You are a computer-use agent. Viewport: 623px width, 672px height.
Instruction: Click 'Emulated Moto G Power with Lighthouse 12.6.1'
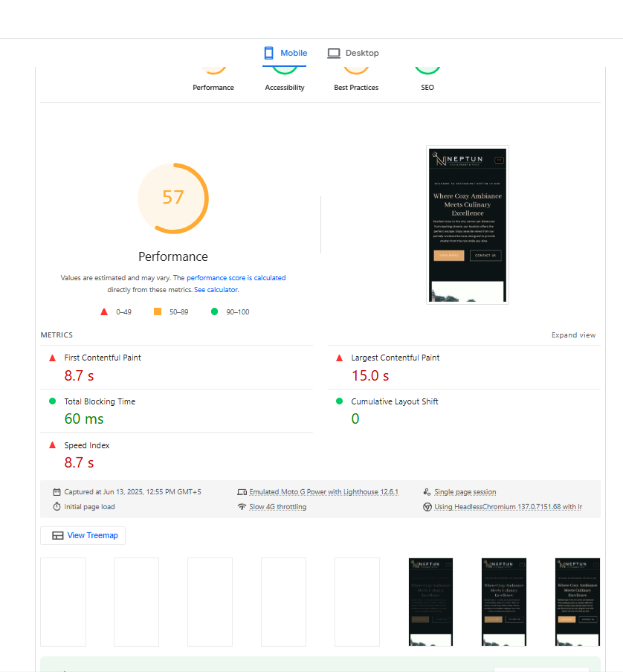click(x=324, y=492)
